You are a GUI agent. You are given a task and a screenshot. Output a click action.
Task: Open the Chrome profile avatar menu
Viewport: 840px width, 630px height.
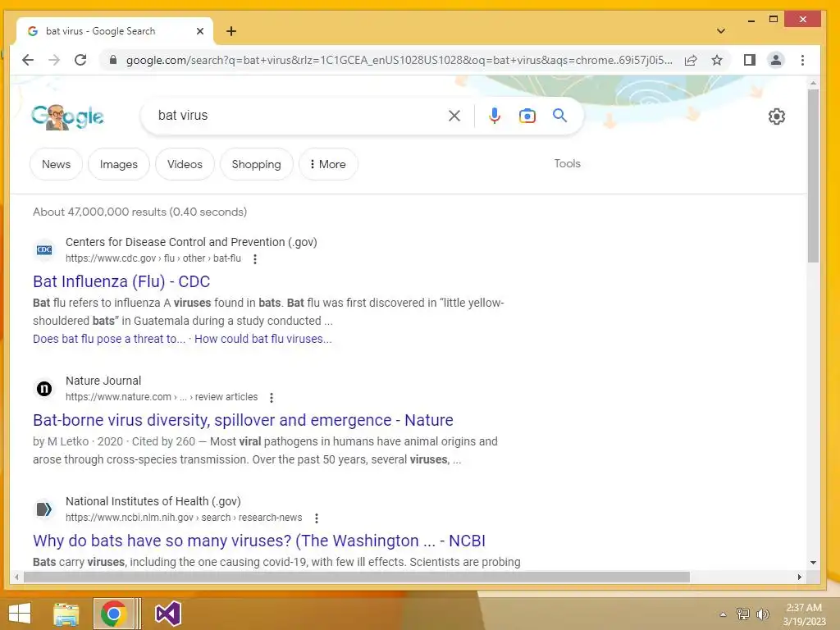tap(776, 60)
